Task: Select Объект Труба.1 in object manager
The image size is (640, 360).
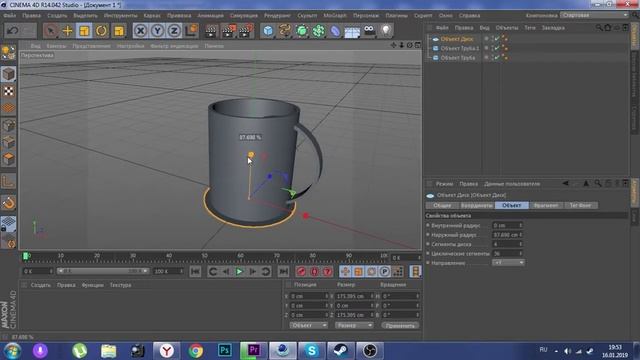Action: [x=460, y=48]
